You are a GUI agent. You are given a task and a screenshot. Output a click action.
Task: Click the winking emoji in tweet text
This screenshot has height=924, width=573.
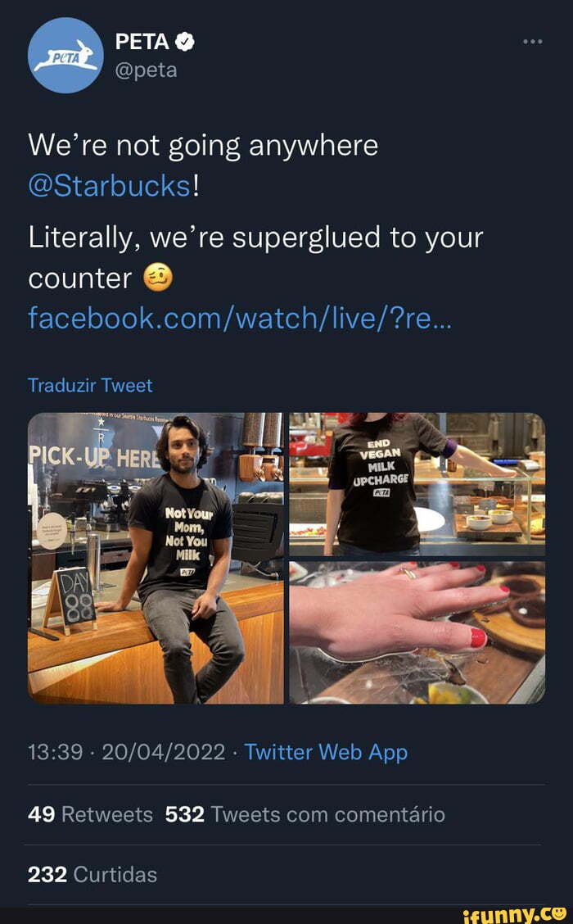pos(159,278)
